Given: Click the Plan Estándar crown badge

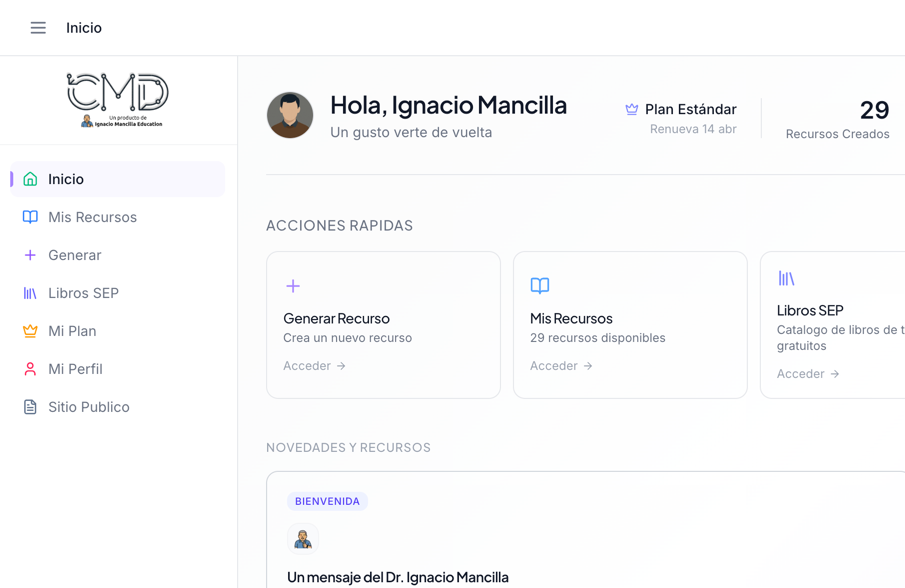Looking at the screenshot, I should click(632, 109).
